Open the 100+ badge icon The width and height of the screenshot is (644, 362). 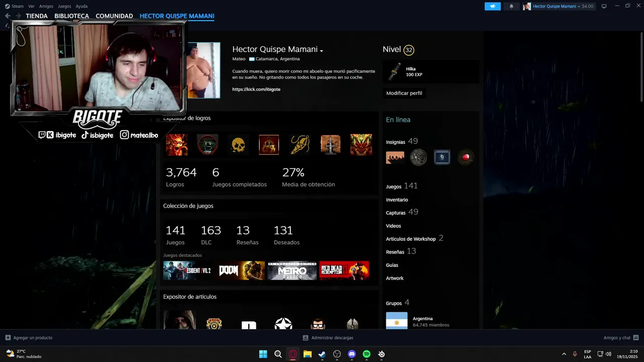[x=395, y=157]
